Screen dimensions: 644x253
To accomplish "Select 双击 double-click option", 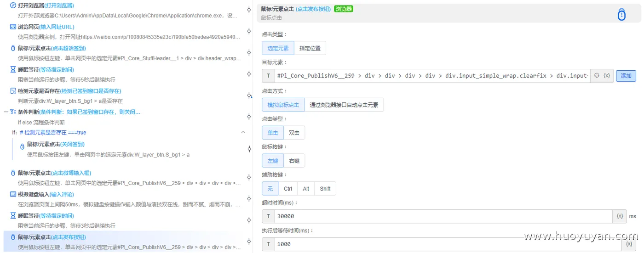I will pyautogui.click(x=294, y=133).
